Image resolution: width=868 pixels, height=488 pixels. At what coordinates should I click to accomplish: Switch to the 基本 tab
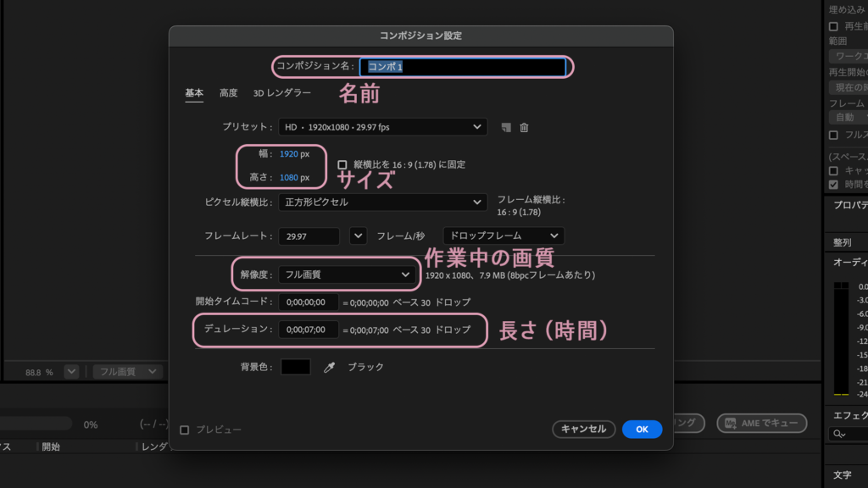[194, 93]
